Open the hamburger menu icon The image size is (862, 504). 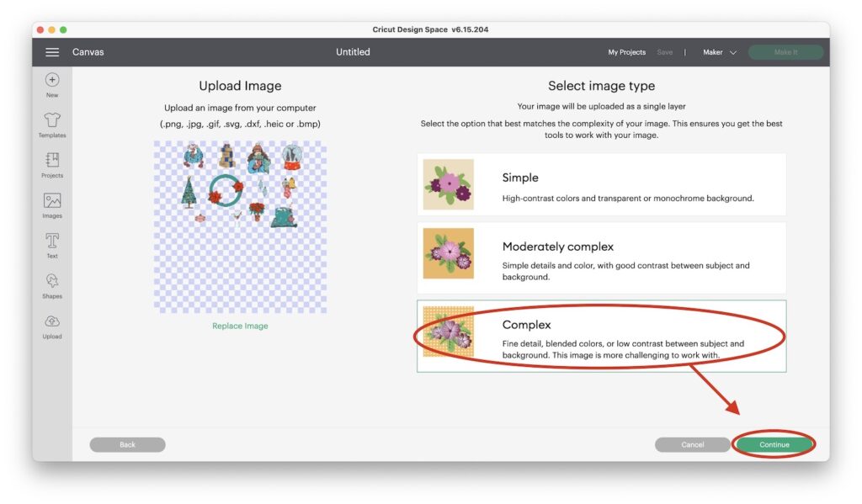pyautogui.click(x=52, y=52)
